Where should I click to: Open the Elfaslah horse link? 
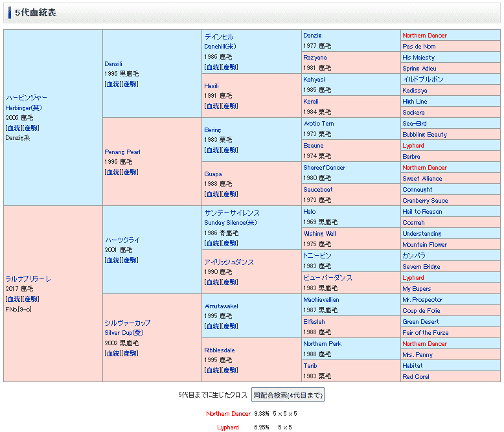314,322
